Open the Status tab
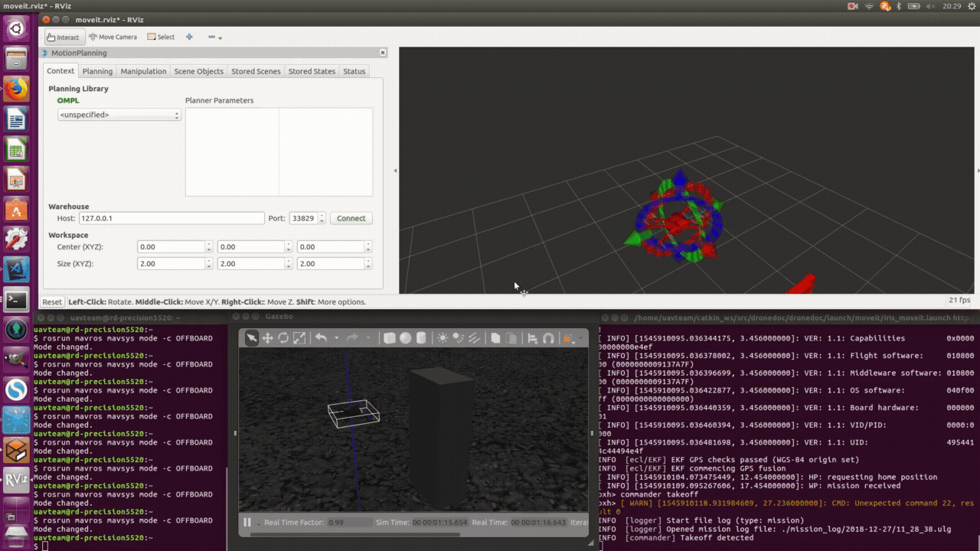Viewport: 980px width, 551px height. [354, 71]
